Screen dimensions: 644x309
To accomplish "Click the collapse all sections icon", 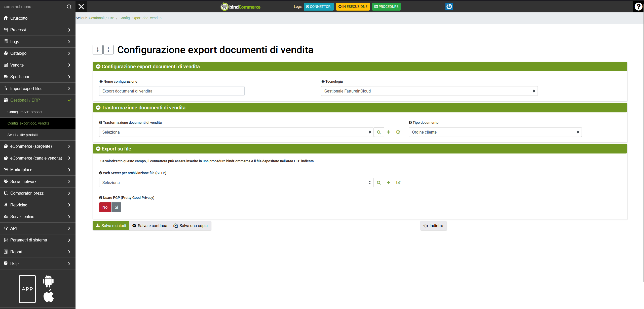I will coord(98,50).
